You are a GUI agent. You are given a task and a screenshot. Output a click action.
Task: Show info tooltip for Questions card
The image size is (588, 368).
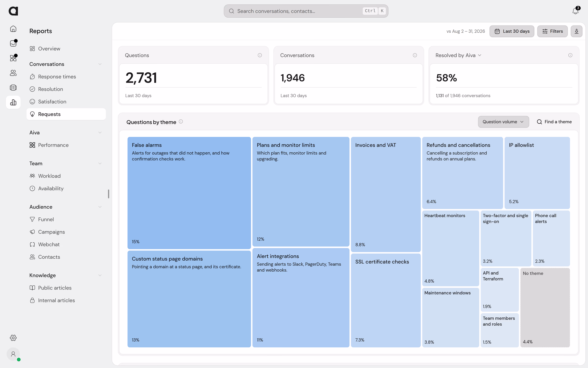(260, 55)
